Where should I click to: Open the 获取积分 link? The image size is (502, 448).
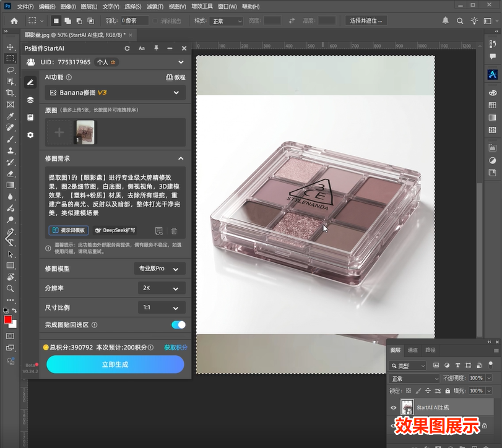pos(176,347)
